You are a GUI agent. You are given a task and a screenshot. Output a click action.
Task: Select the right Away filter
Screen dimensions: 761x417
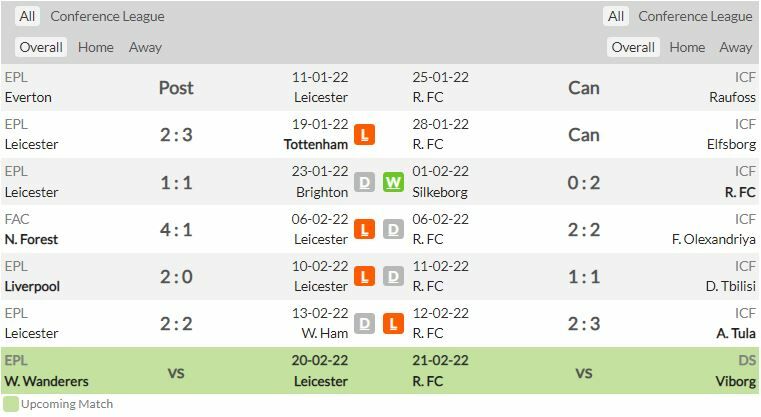736,48
